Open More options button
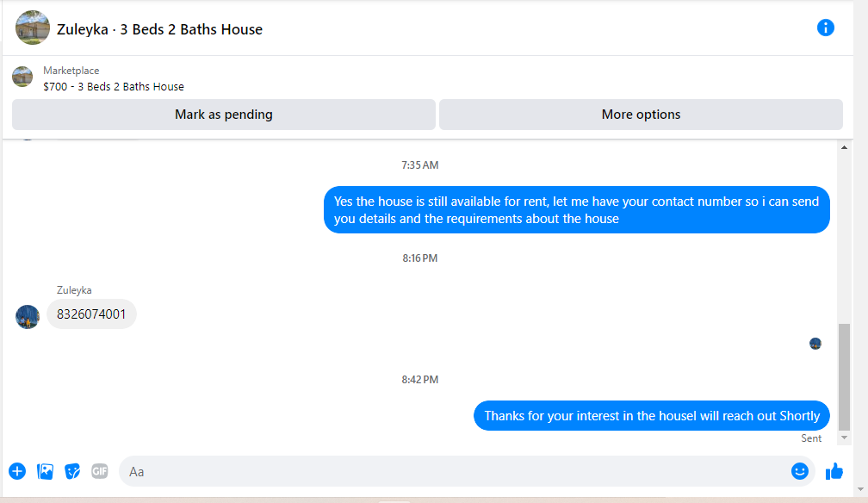The width and height of the screenshot is (868, 503). coord(641,115)
